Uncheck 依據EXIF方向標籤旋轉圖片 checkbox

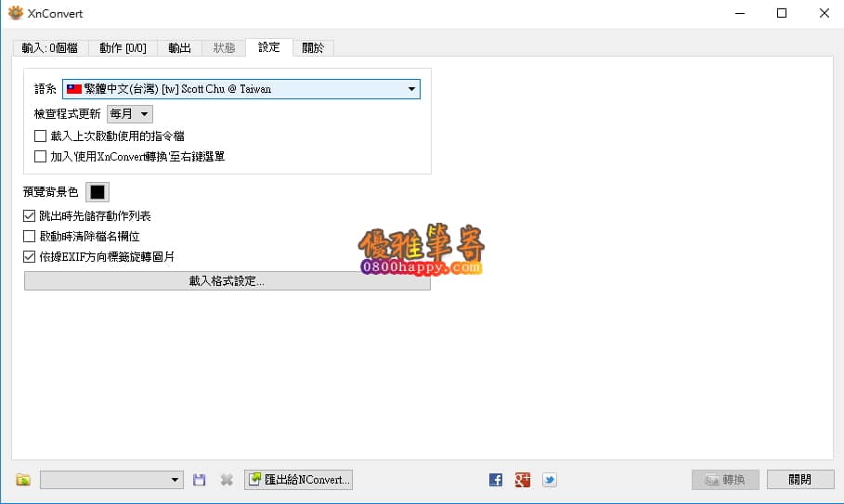pyautogui.click(x=29, y=256)
